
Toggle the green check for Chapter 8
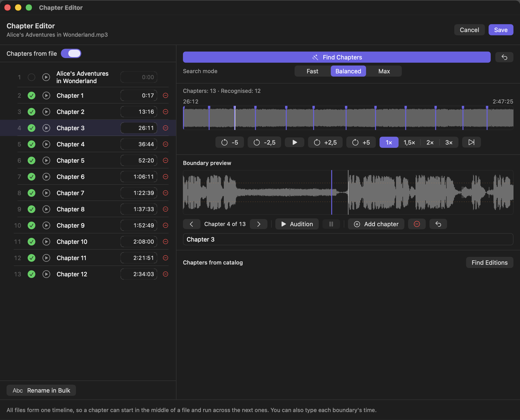(x=32, y=209)
